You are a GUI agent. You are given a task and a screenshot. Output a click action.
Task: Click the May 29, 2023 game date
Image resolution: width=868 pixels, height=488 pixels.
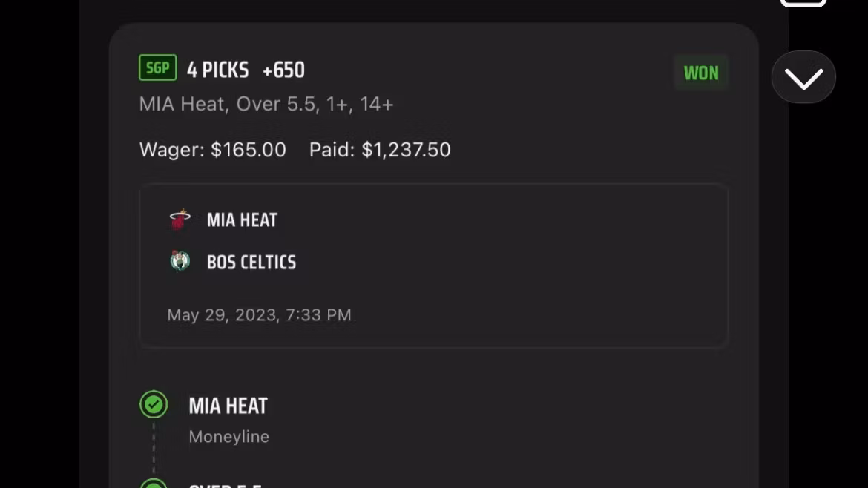pos(259,315)
